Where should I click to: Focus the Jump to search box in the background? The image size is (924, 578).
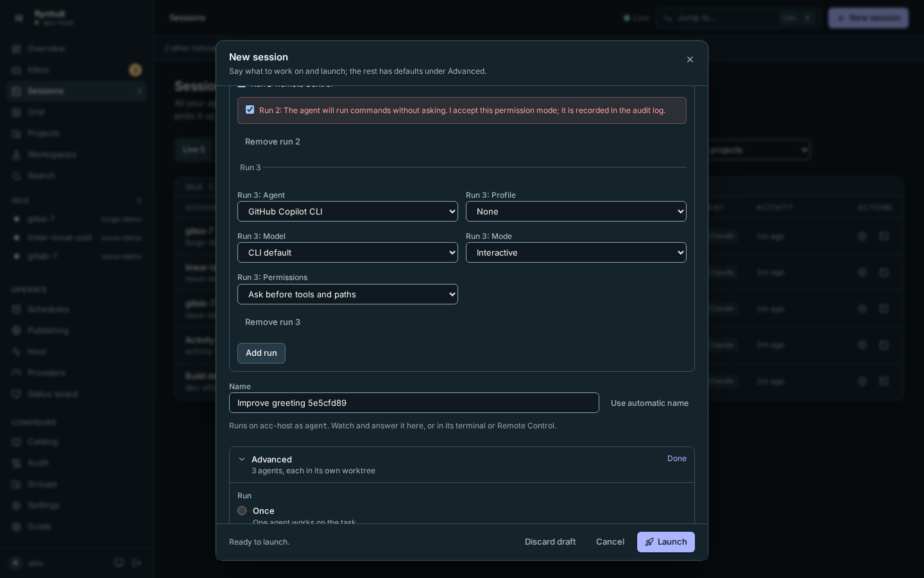click(x=738, y=18)
